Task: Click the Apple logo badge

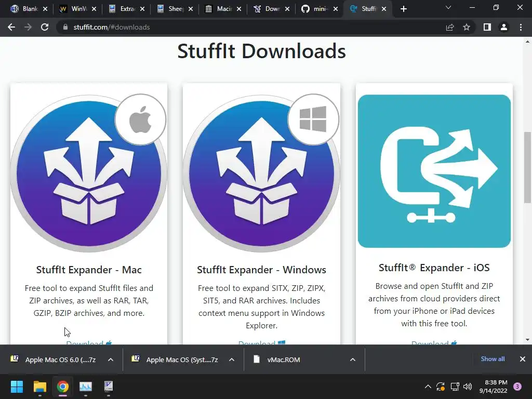Action: 140,119
